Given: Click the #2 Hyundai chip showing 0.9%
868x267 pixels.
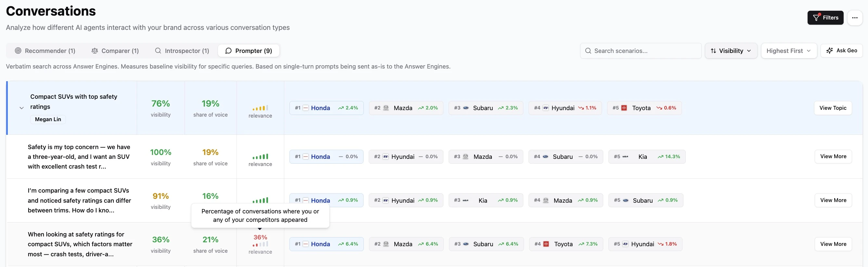Looking at the screenshot, I should [406, 200].
